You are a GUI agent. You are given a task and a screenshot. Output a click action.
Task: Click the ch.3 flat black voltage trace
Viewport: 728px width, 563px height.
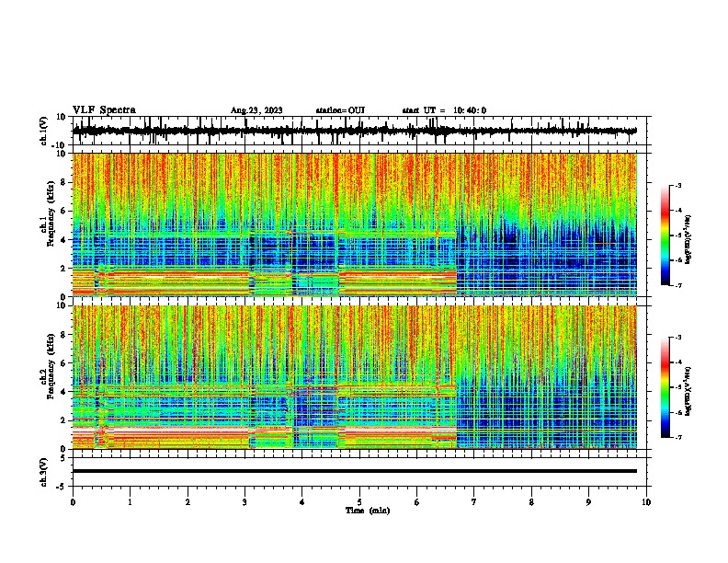pyautogui.click(x=355, y=471)
